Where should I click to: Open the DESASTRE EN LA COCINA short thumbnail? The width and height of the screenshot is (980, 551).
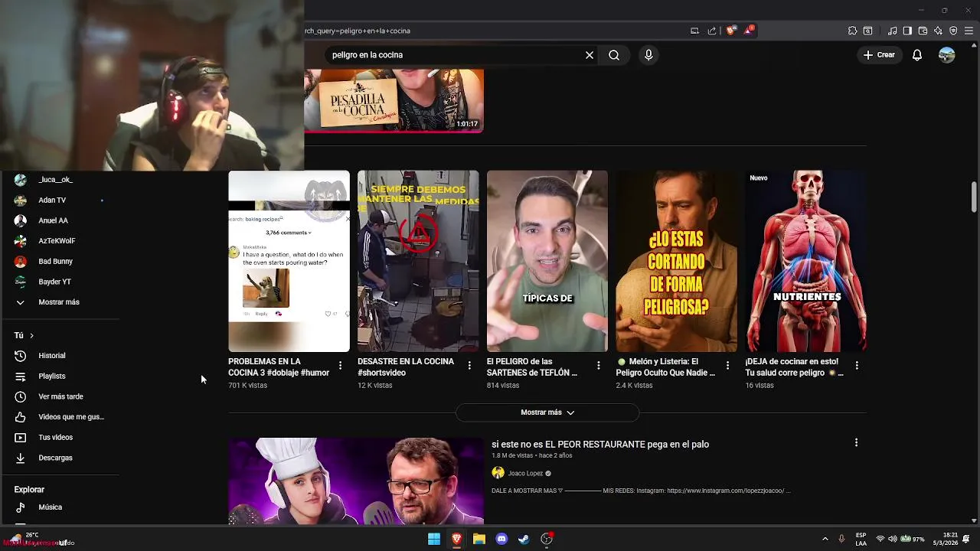click(418, 261)
